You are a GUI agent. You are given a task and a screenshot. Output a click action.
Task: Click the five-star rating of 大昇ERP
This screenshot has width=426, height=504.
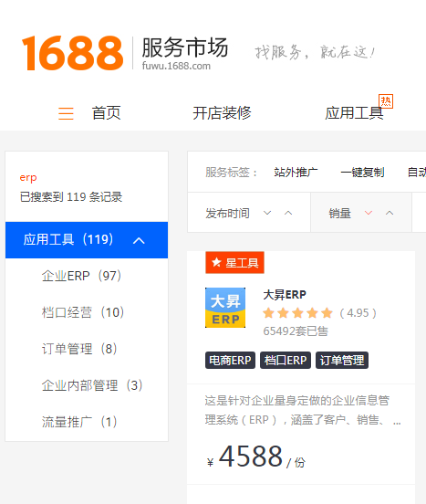click(297, 313)
